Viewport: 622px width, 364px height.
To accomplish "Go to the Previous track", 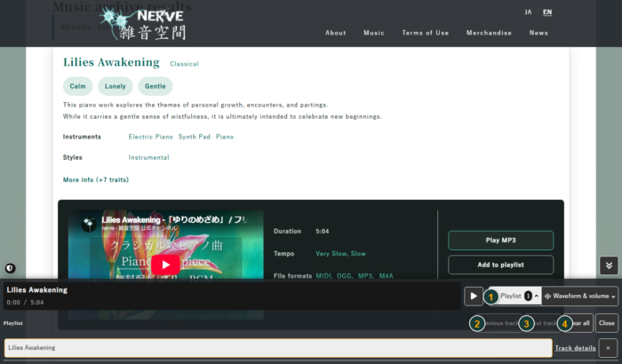I will coord(499,323).
